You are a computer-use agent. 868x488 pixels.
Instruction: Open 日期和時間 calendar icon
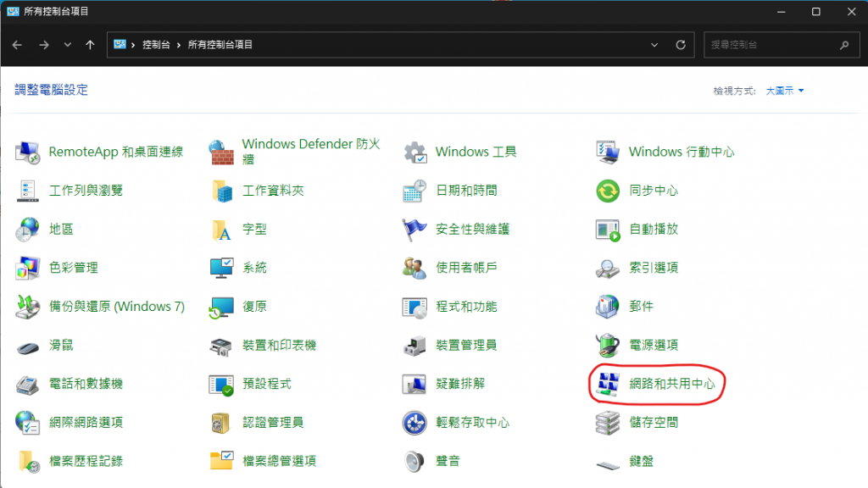[x=415, y=191]
